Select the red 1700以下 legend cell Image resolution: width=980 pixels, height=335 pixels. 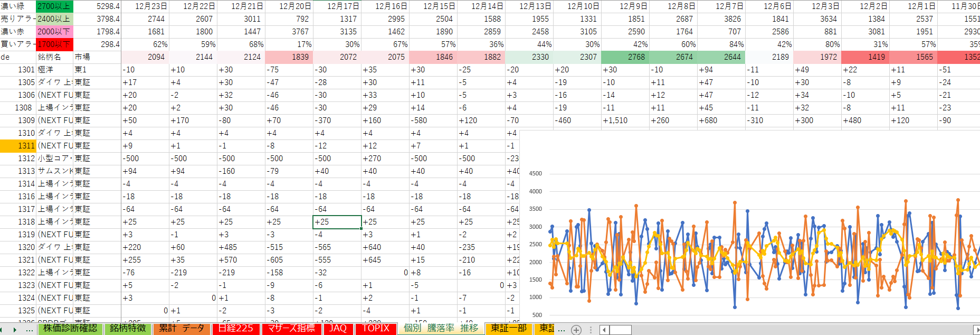pos(54,44)
